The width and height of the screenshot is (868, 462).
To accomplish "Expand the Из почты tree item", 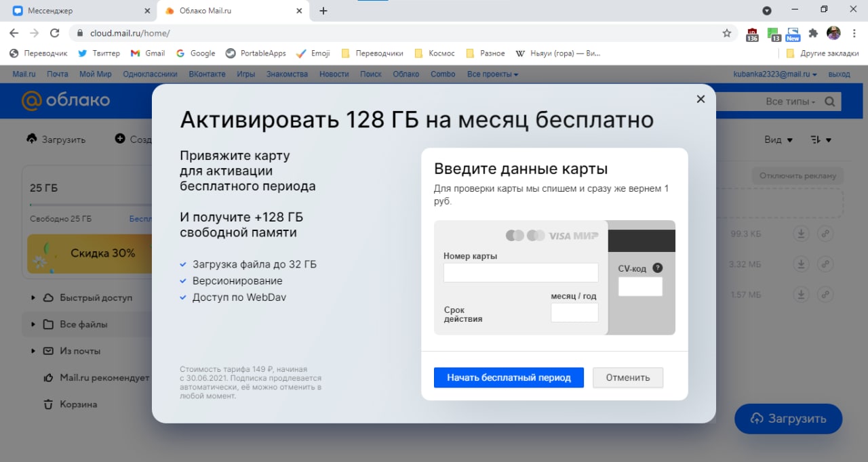I will (x=33, y=351).
